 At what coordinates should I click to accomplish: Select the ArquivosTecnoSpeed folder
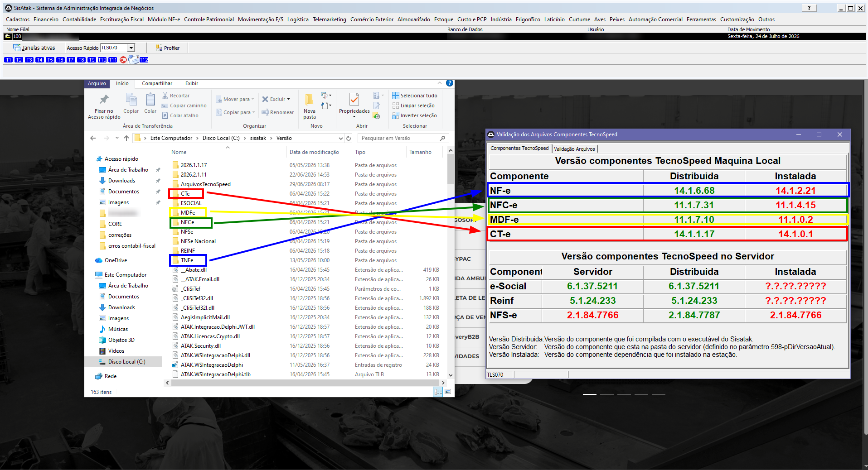point(206,184)
